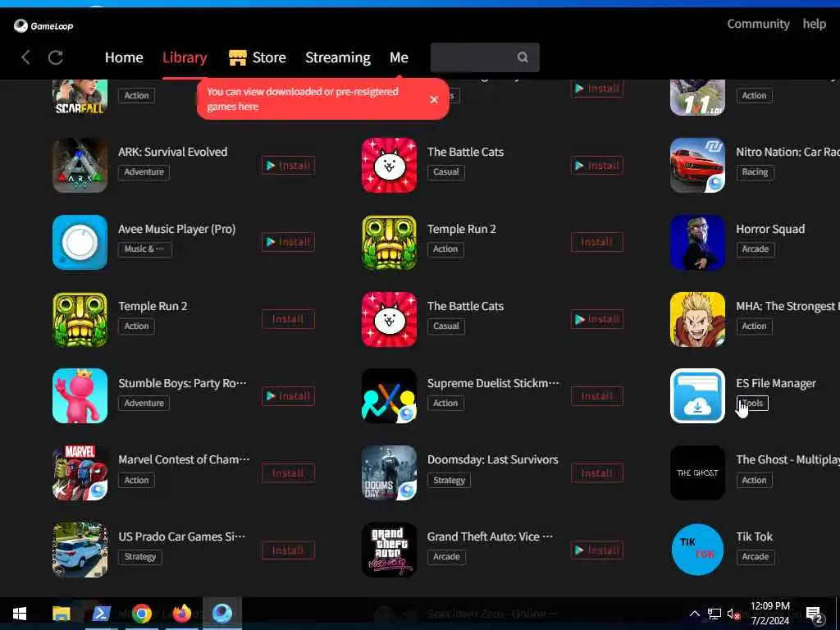Screen dimensions: 840x630
Task: Open the Supreme Duelist Stickman icon
Action: (389, 396)
